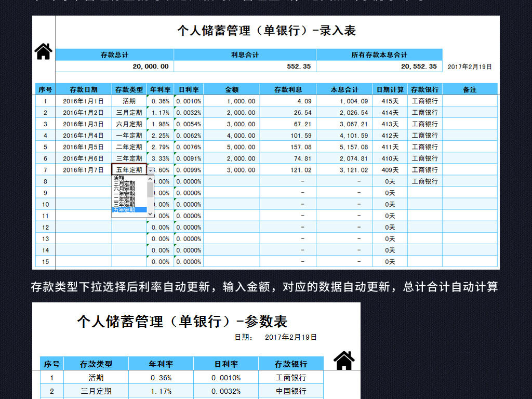The width and height of the screenshot is (532, 399).
Task: Click the scroll-up arrow in the deposit type list
Action: coord(150,179)
